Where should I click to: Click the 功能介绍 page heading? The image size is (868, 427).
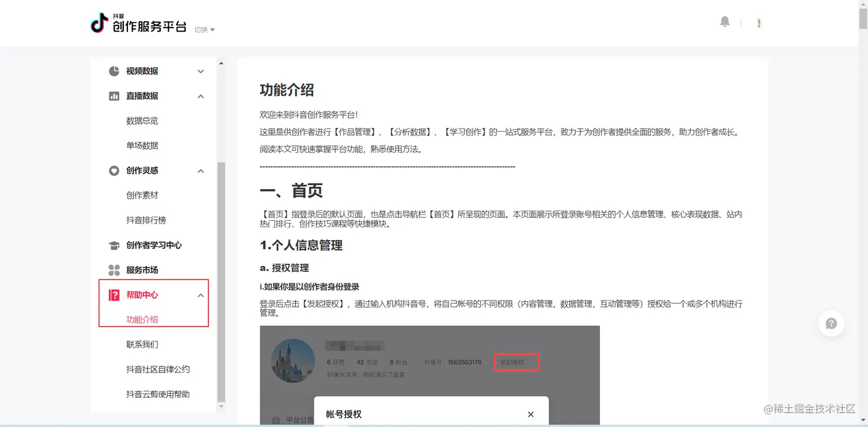pyautogui.click(x=287, y=90)
